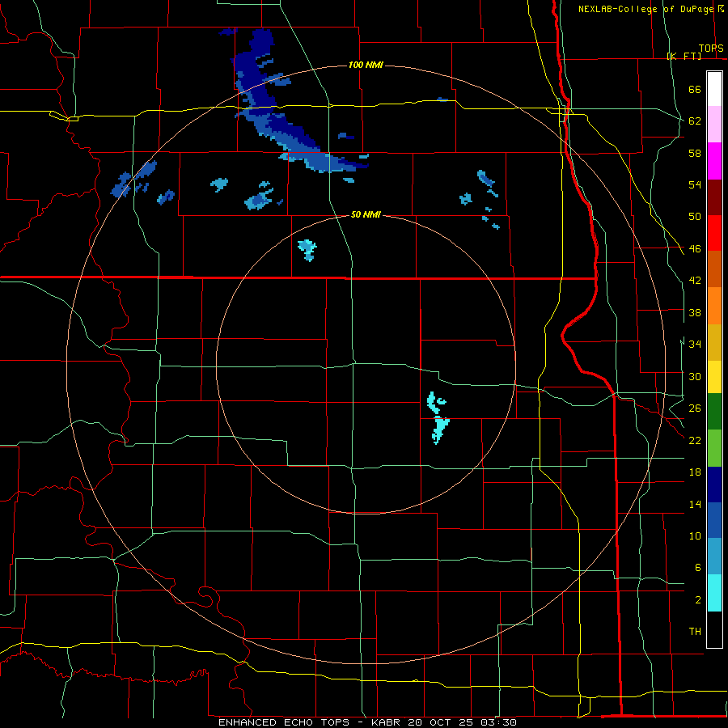Click the '58' legend value
Image resolution: width=728 pixels, height=728 pixels.
point(695,153)
